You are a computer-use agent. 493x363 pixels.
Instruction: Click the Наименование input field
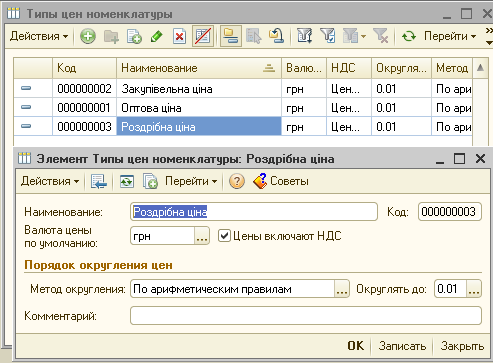254,212
